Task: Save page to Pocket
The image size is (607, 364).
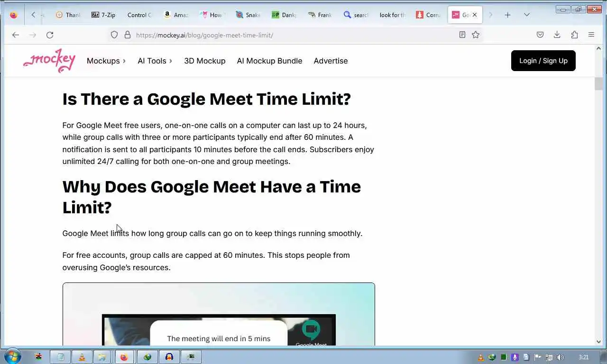Action: [x=540, y=35]
